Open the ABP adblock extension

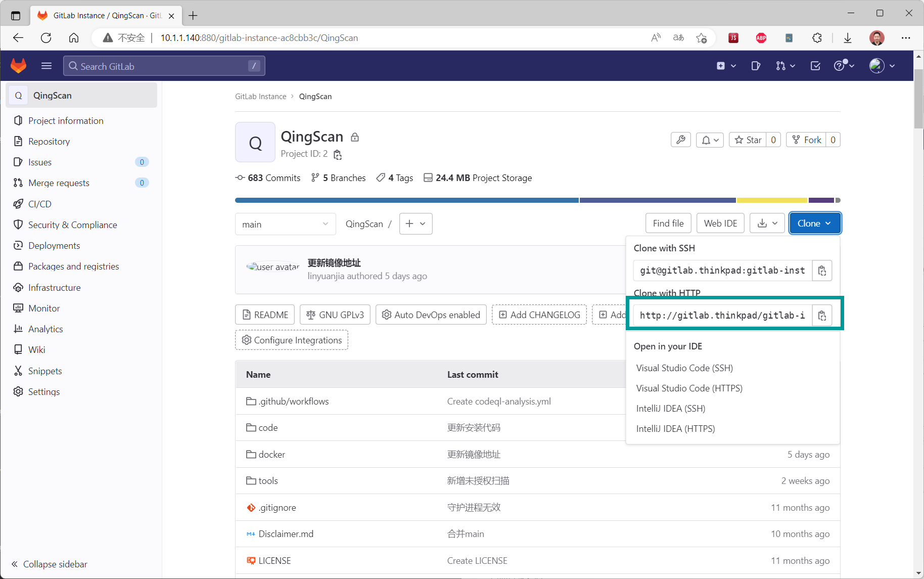(761, 38)
